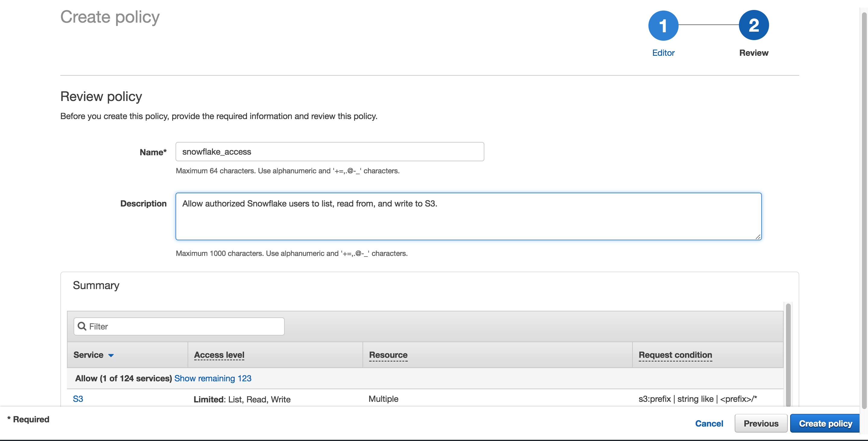The image size is (868, 441).
Task: Click the Service column sort arrow
Action: (x=111, y=355)
